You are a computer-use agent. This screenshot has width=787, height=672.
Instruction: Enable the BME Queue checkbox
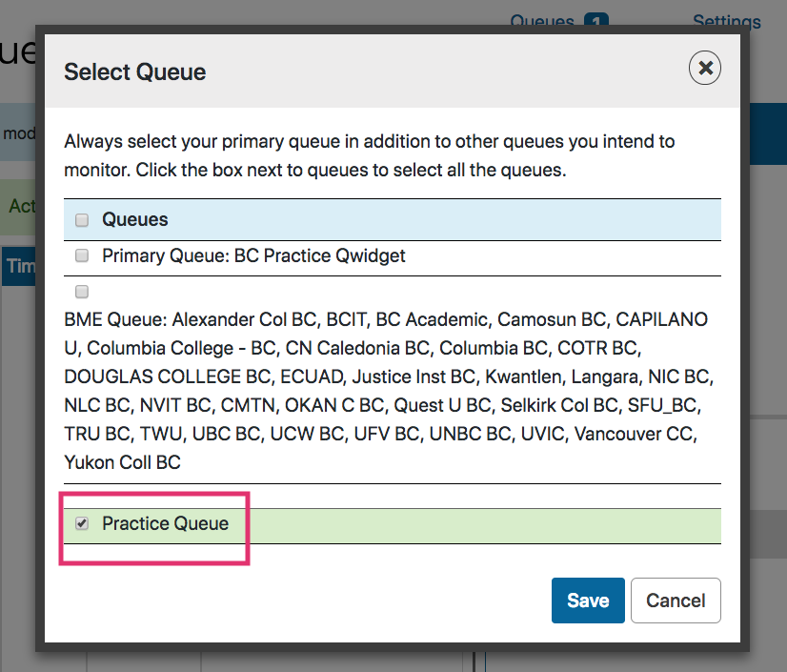coord(82,291)
